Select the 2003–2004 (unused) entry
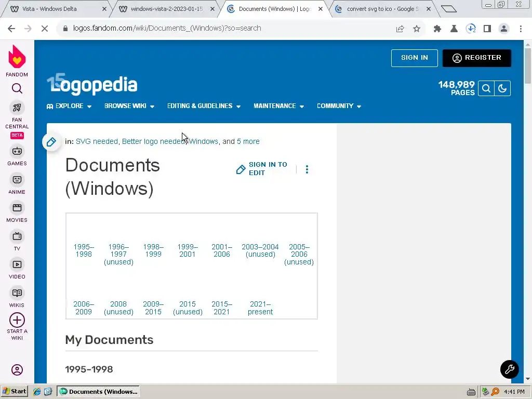 (260, 250)
